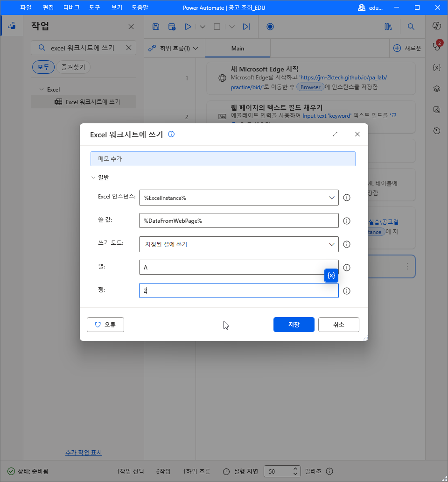Select the '새 Microsoft Edge 시작' action card

click(x=311, y=78)
